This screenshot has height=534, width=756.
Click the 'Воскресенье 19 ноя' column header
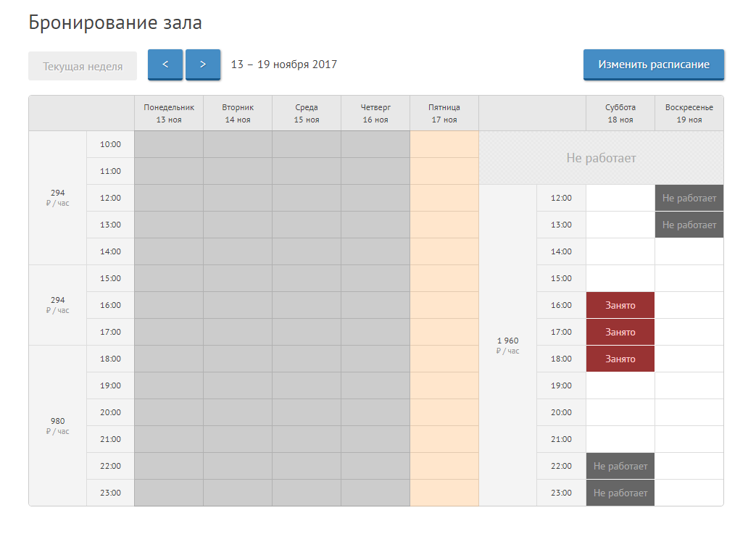click(689, 113)
